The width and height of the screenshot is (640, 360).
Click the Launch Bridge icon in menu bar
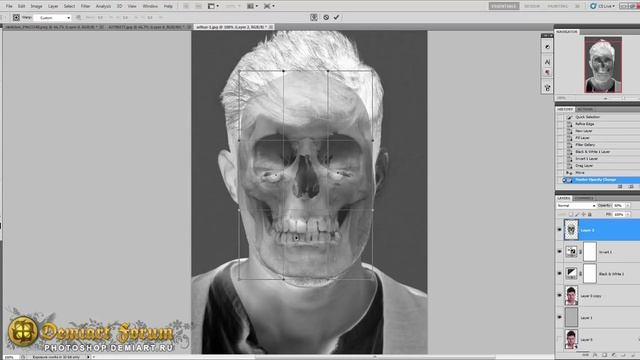point(186,6)
